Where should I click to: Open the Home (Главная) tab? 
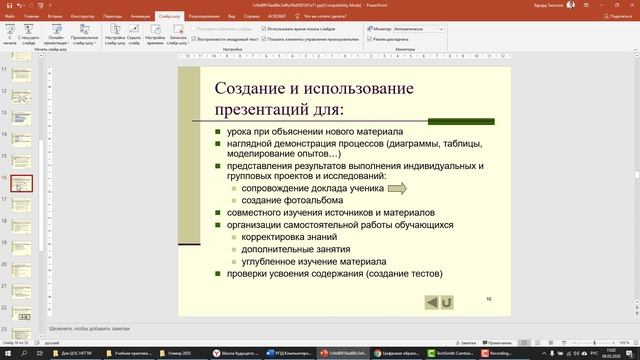31,16
